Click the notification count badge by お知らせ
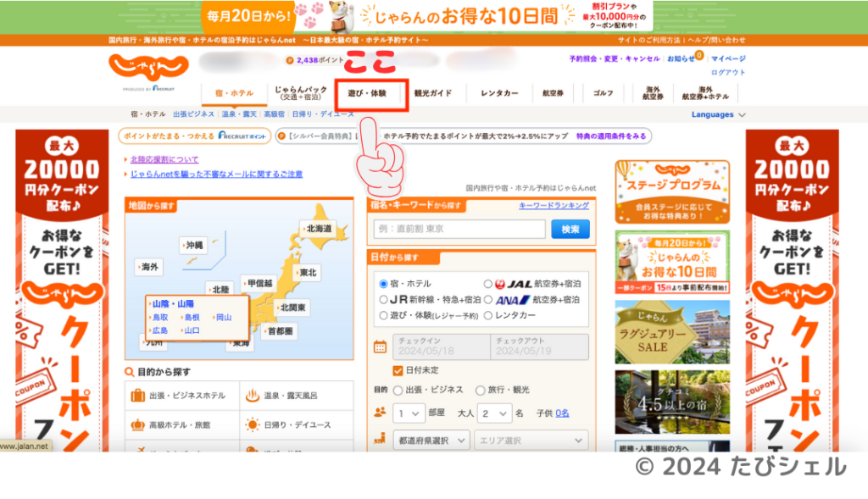Image resolution: width=868 pixels, height=499 pixels. coord(699,56)
